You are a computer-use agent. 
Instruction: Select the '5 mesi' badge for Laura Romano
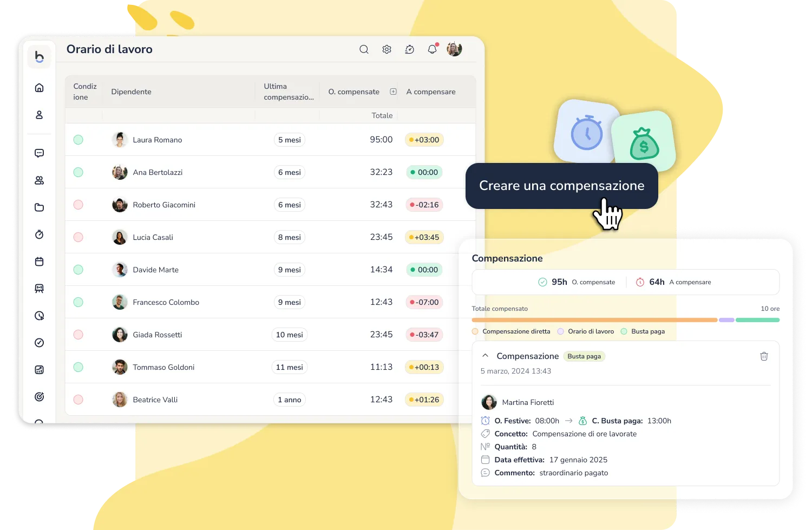pos(290,140)
